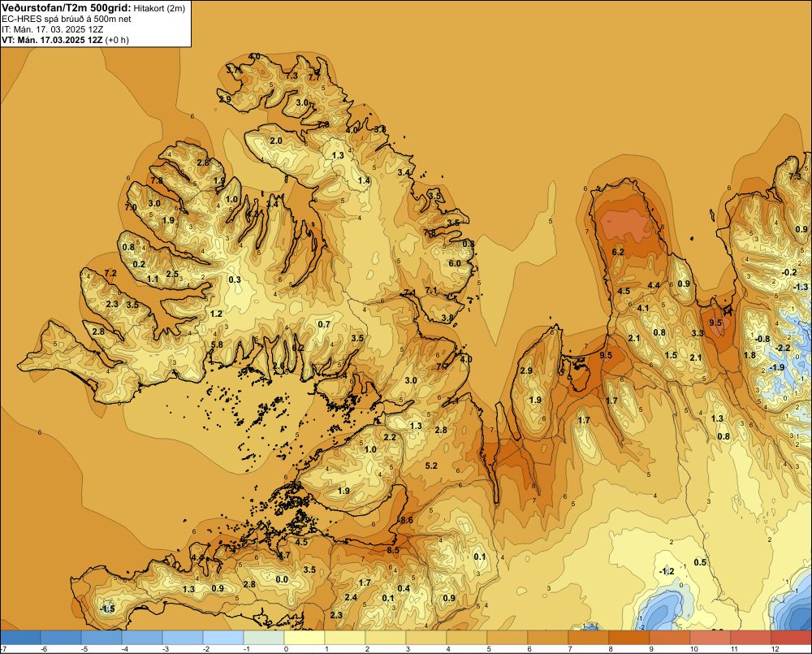The height and width of the screenshot is (654, 812).
Task: Click the "4.7" temperature value
Action: point(283,555)
